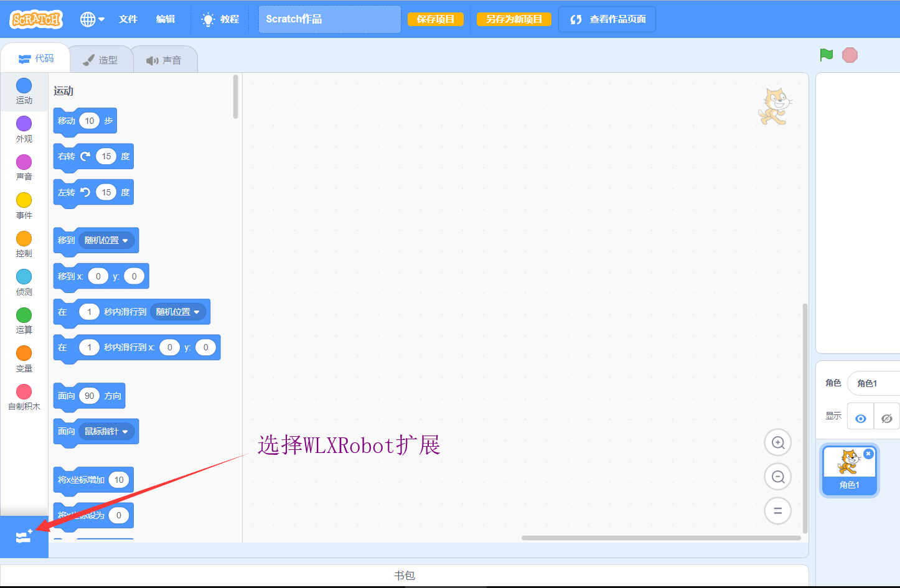This screenshot has width=900, height=588.
Task: Click the red stop button
Action: coord(850,55)
